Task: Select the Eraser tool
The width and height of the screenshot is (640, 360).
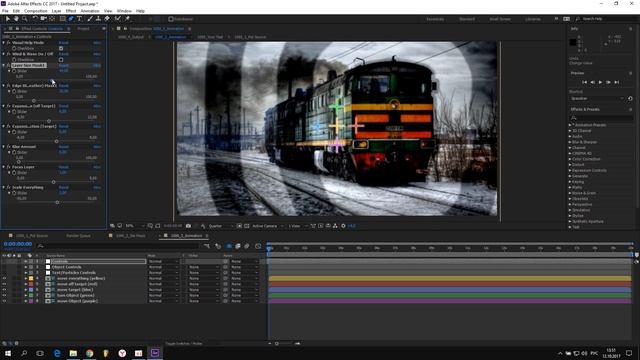Action: tap(107, 19)
